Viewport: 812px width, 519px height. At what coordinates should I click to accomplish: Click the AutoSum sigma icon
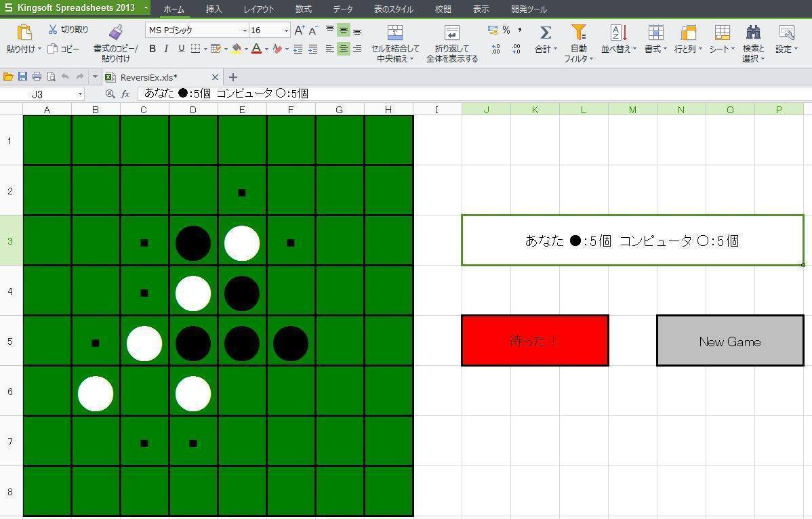[545, 33]
